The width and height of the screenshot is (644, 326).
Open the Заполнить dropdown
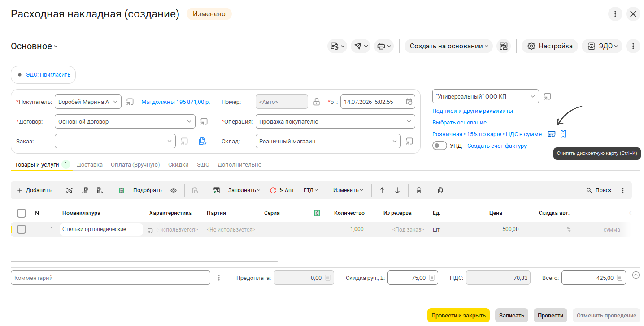click(x=244, y=190)
